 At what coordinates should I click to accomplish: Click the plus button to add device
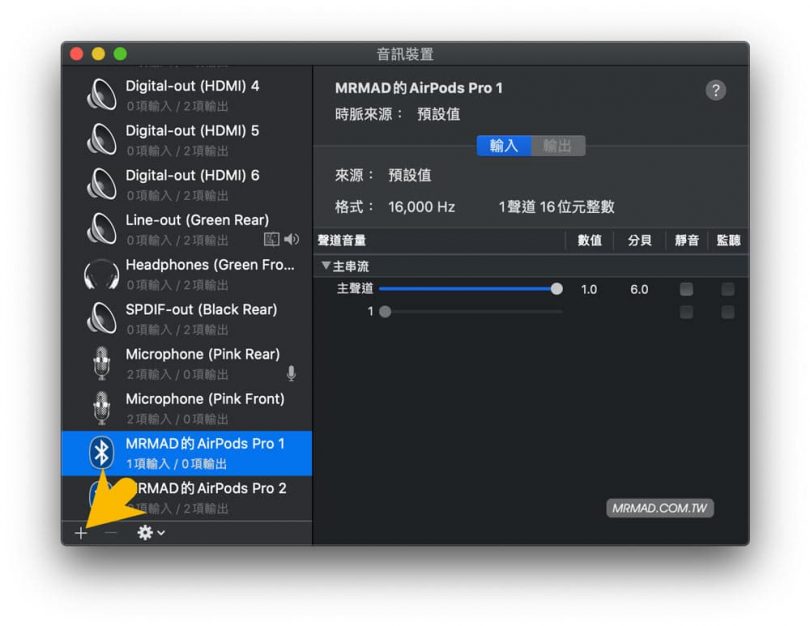81,533
